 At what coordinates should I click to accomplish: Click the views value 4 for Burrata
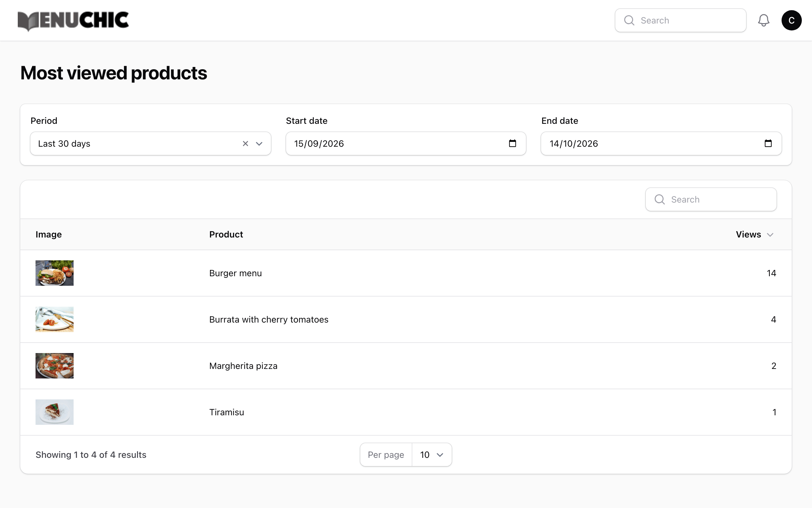click(773, 319)
